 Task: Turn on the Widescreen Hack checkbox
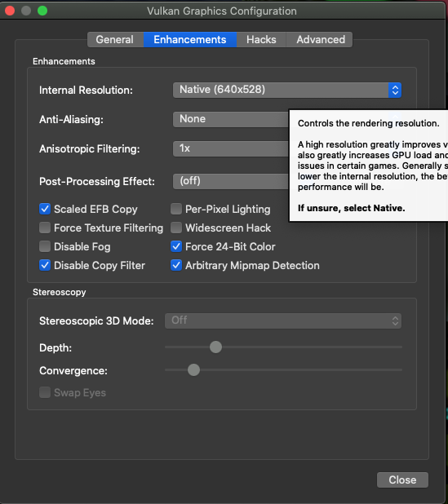176,228
